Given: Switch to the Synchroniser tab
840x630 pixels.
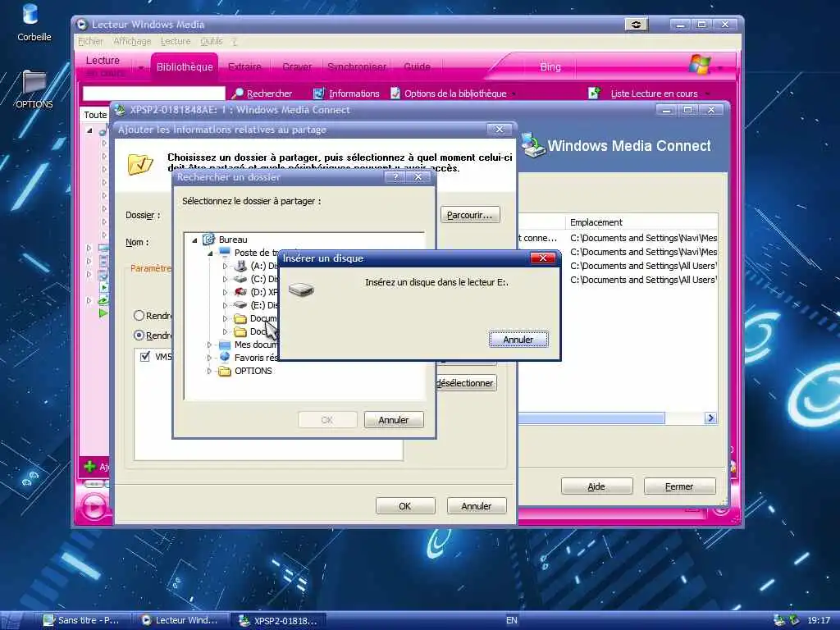Looking at the screenshot, I should [x=356, y=67].
